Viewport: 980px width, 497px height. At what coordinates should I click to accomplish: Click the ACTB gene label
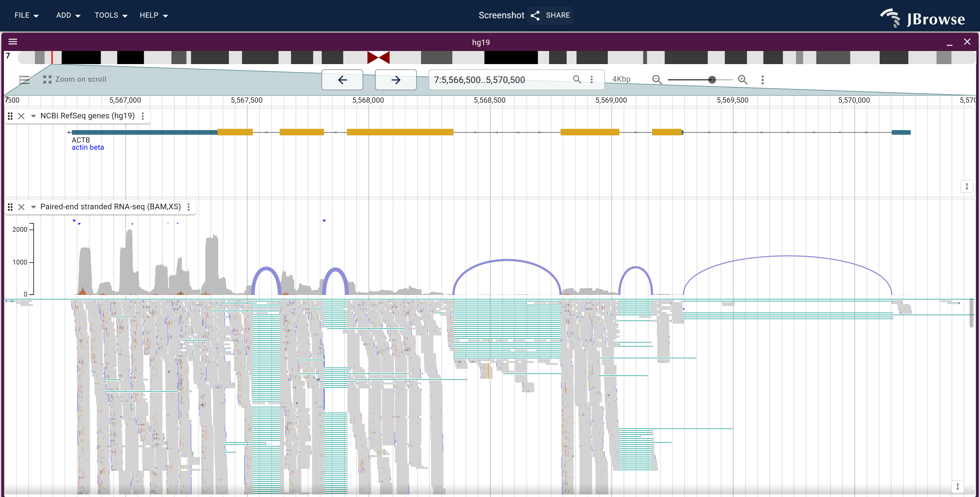[x=81, y=140]
